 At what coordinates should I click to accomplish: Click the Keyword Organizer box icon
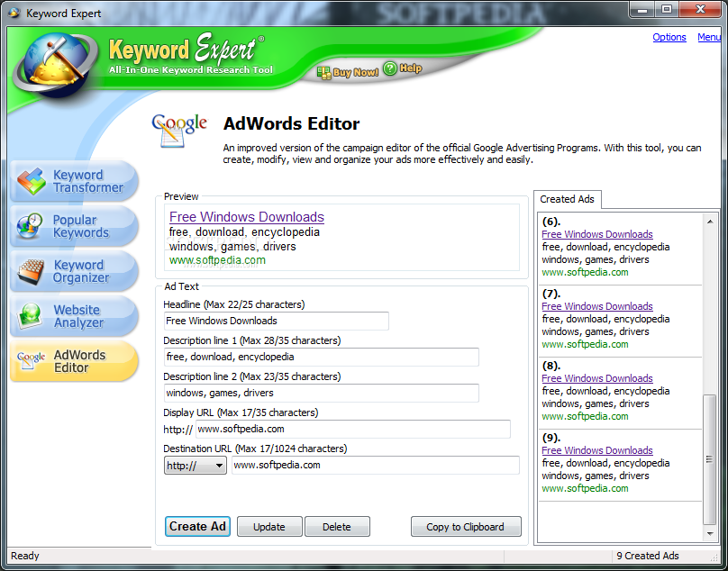pyautogui.click(x=32, y=272)
